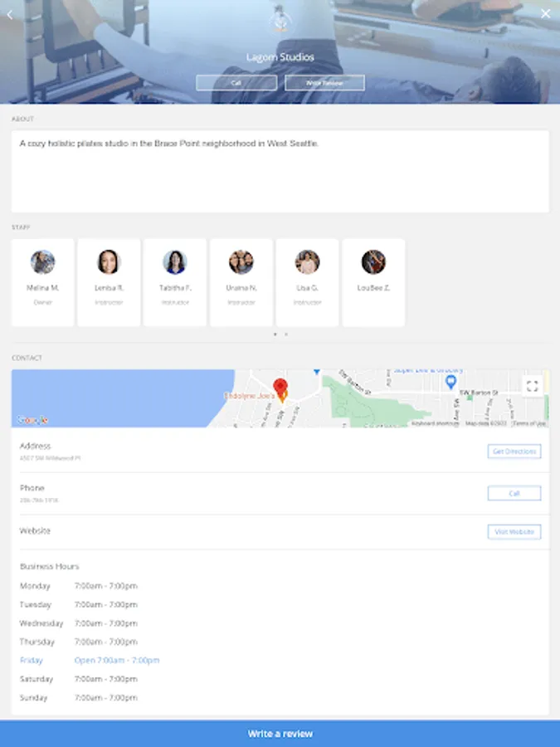Click Sunday hours row
The height and width of the screenshot is (747, 560).
79,697
